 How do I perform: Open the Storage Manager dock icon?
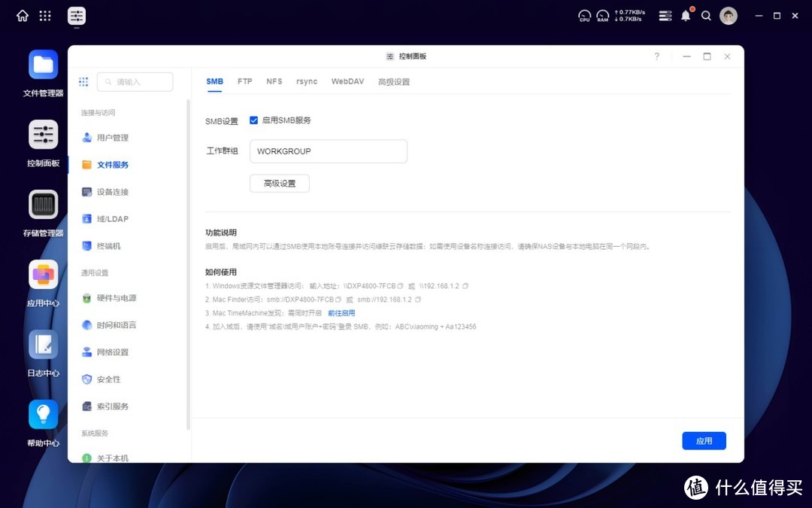click(x=43, y=205)
